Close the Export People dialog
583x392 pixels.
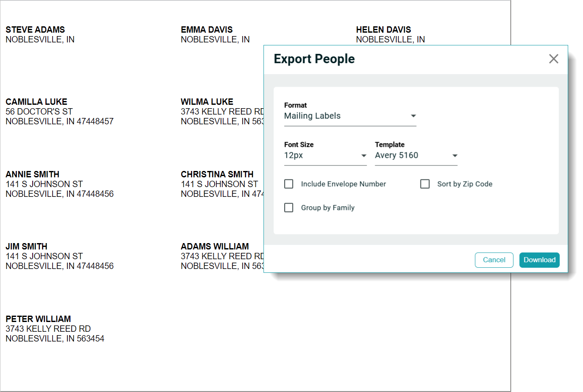tap(553, 59)
